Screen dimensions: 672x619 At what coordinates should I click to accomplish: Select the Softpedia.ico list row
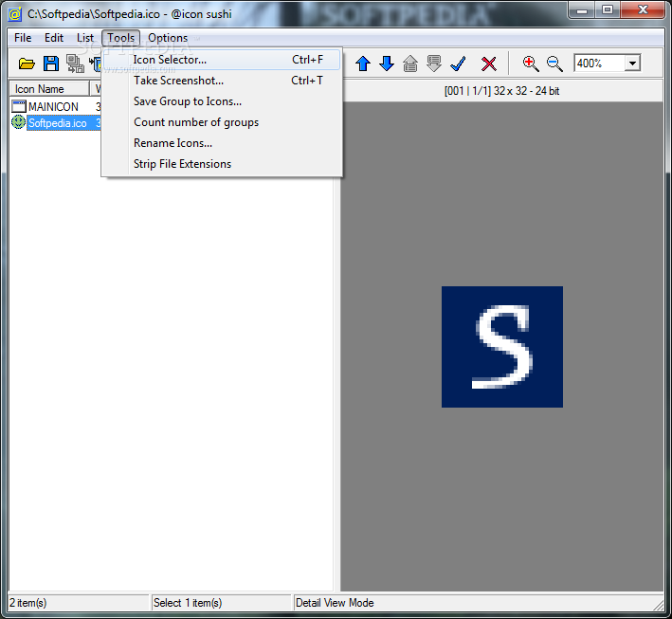tap(56, 123)
